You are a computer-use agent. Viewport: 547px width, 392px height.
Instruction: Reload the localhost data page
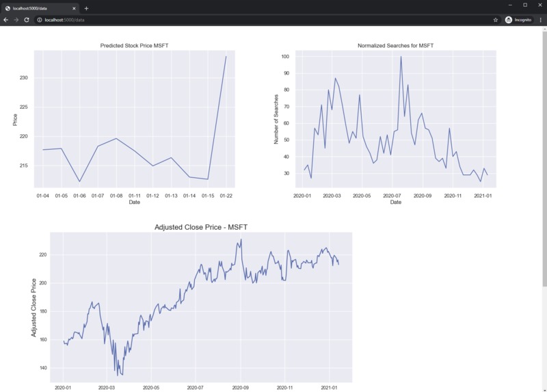click(x=27, y=20)
